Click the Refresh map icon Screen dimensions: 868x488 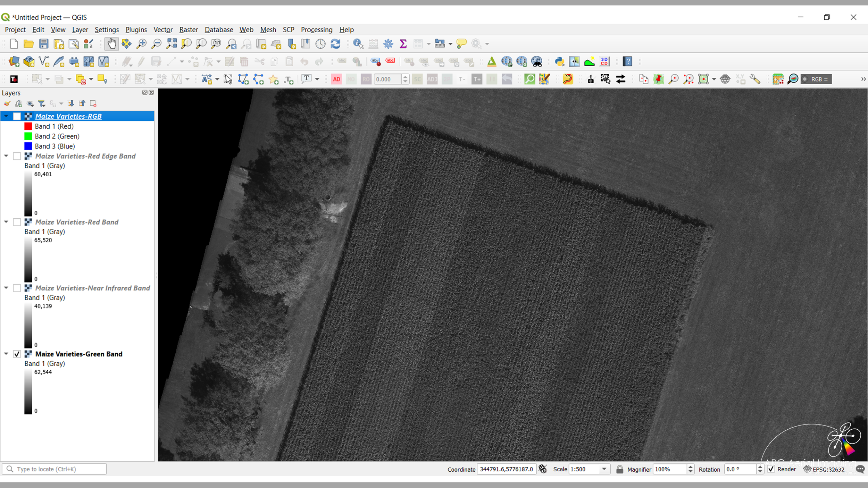[335, 44]
